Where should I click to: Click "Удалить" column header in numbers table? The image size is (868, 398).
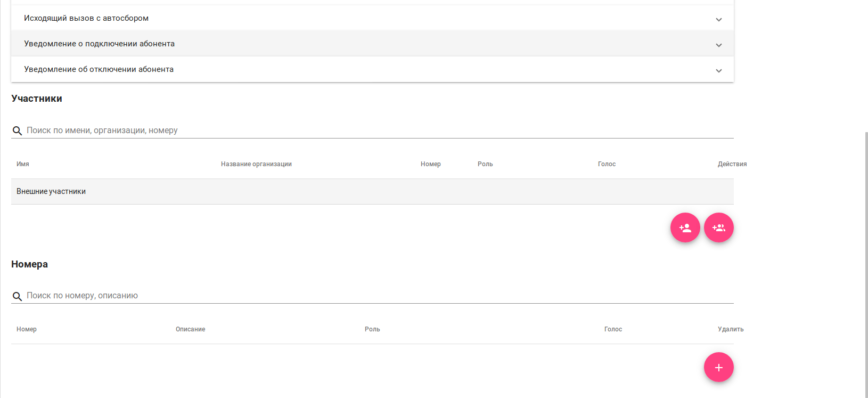[x=730, y=329]
